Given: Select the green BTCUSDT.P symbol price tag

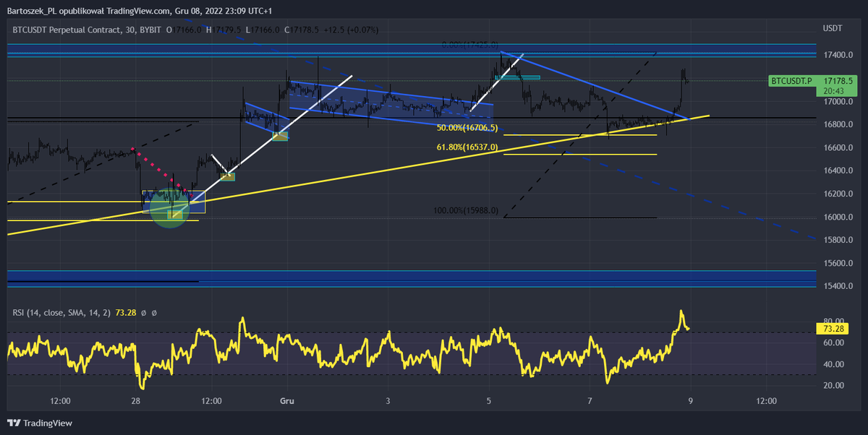Looking at the screenshot, I should 791,81.
